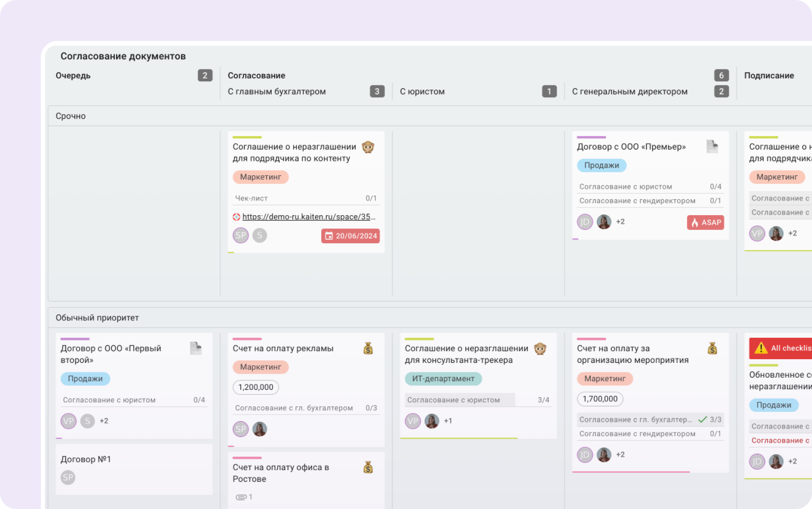Click the document icon on Договор с ООО «Премьер»
The image size is (812, 509).
(x=712, y=147)
